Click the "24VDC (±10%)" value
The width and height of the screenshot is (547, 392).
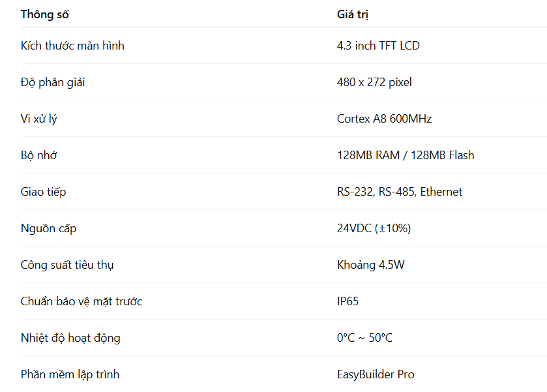click(x=374, y=228)
